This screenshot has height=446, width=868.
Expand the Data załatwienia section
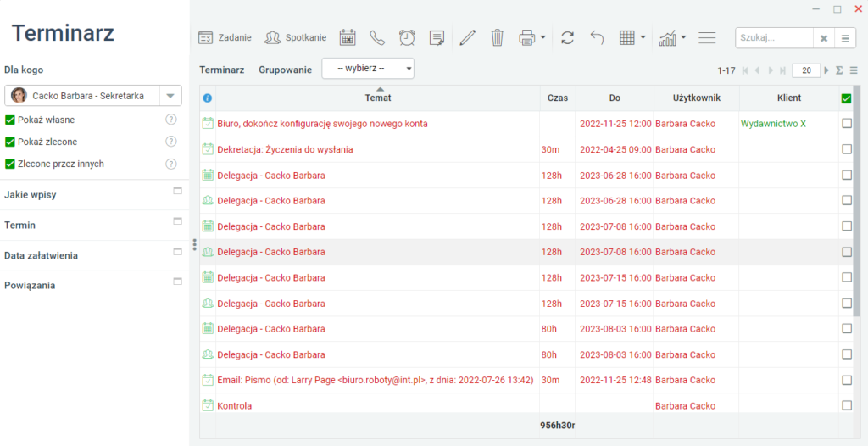coord(178,252)
